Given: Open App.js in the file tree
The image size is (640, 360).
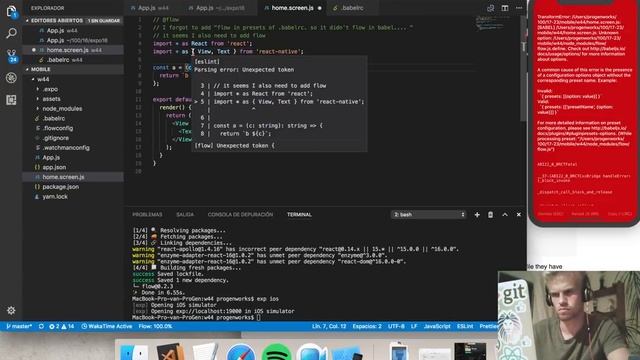Looking at the screenshot, I should coord(73,158).
